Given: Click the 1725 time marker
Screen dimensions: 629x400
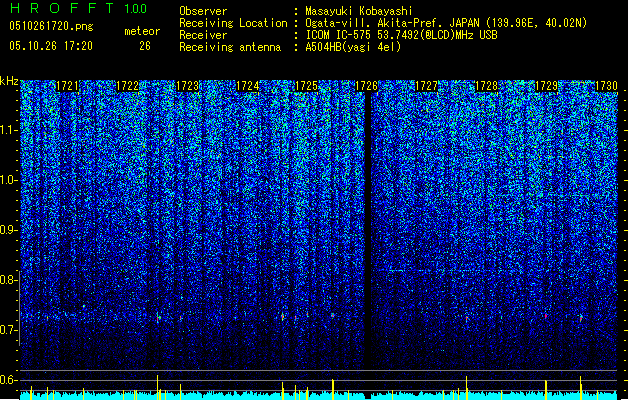Looking at the screenshot, I should click(306, 86).
